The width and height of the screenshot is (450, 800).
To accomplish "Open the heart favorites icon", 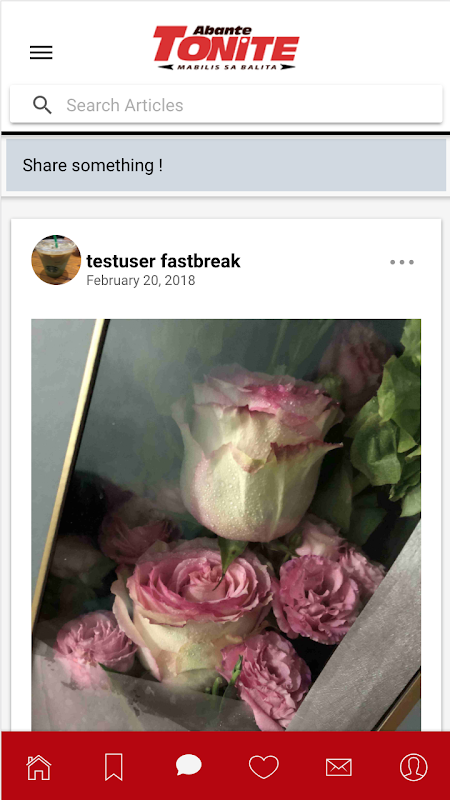I will (264, 767).
